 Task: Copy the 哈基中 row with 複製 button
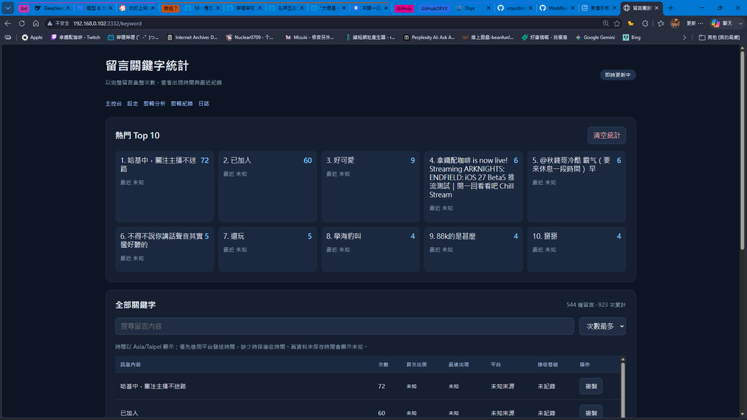coord(591,386)
